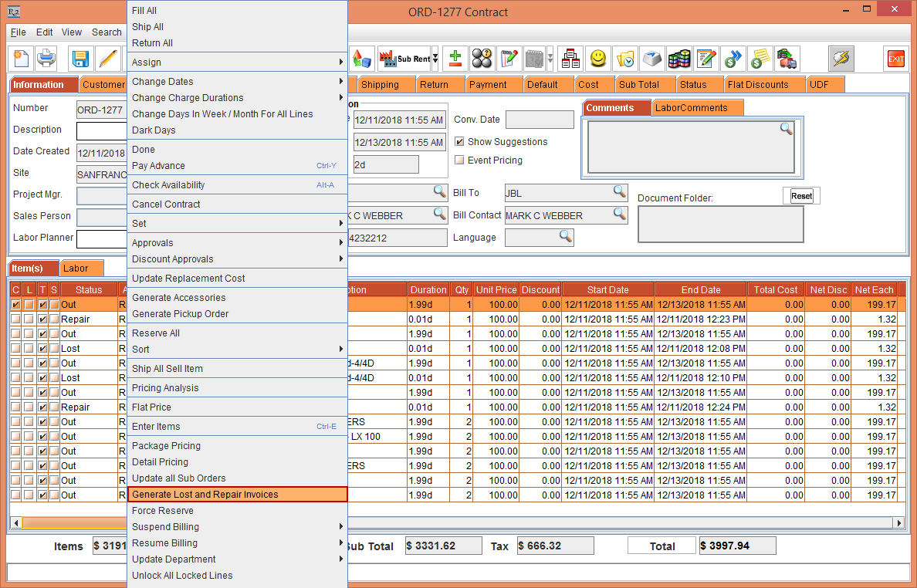Viewport: 917px width, 588px height.
Task: Click the red EXIT icon
Action: coord(895,59)
